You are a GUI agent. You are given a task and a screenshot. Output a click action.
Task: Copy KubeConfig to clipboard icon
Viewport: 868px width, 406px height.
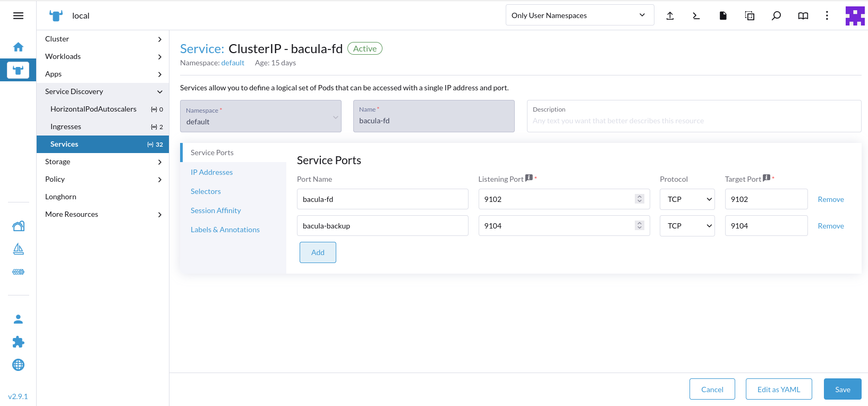tap(750, 15)
